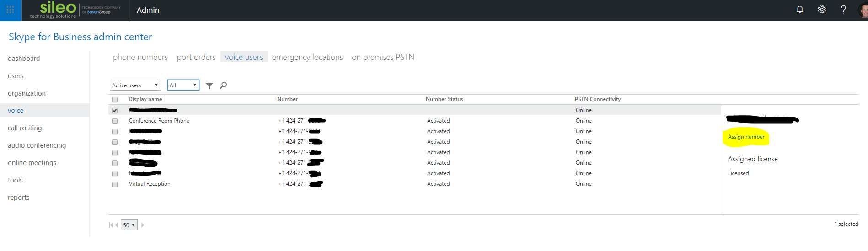Uncheck the selected first user row

[115, 111]
